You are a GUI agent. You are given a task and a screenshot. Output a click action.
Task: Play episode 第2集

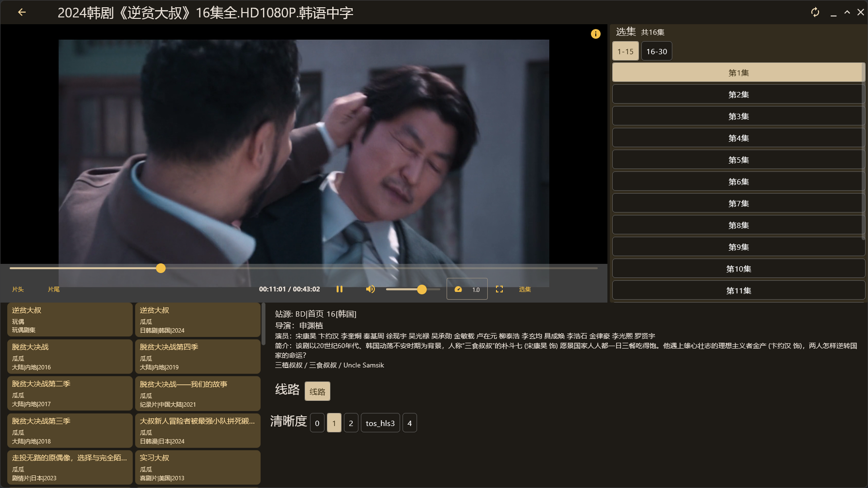738,94
